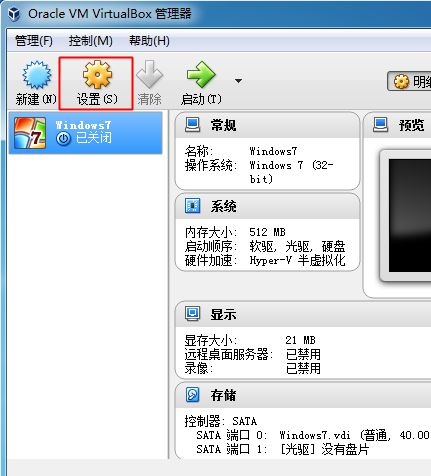This screenshot has height=476, width=431.
Task: Click the 预览 section monitor icon
Action: click(381, 125)
